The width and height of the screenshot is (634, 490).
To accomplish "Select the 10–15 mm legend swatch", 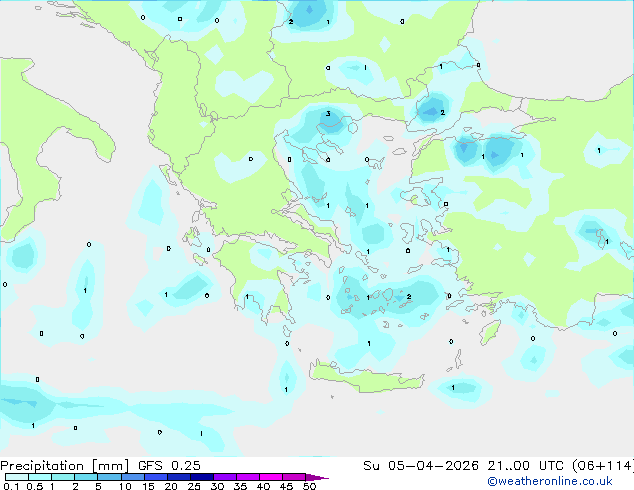I will (x=133, y=477).
